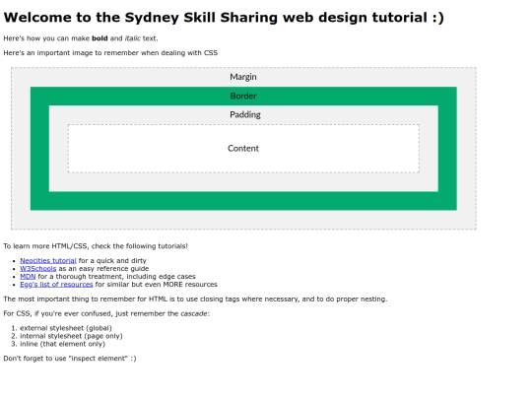Open the Neocities tutorial link
The height and width of the screenshot is (399, 532).
48,260
